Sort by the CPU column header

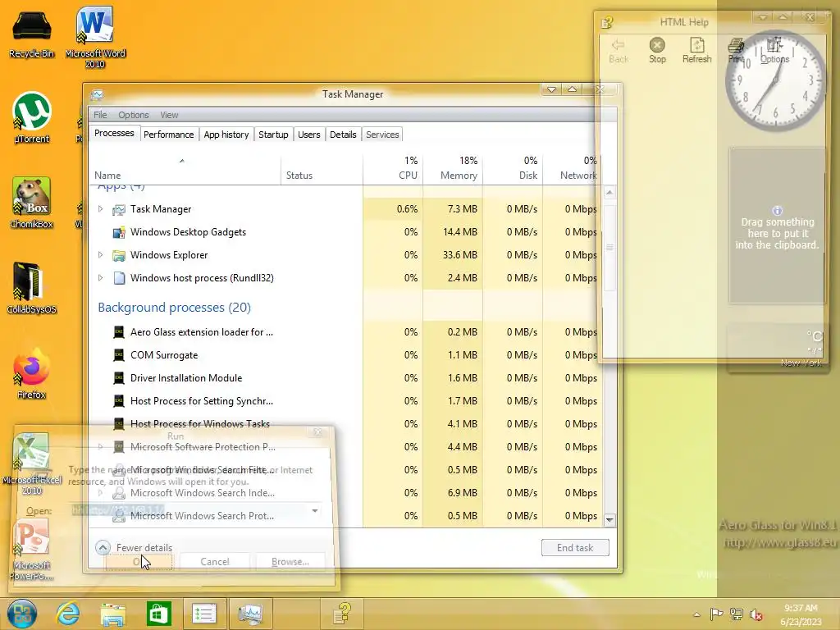click(393, 170)
